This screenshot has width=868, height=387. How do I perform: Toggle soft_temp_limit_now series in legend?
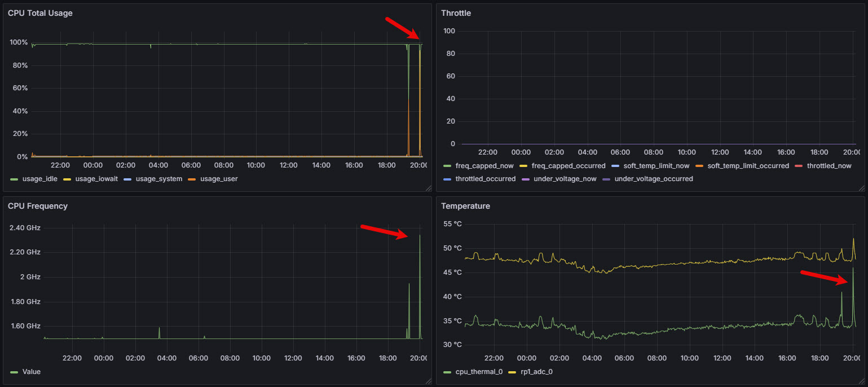(x=656, y=166)
